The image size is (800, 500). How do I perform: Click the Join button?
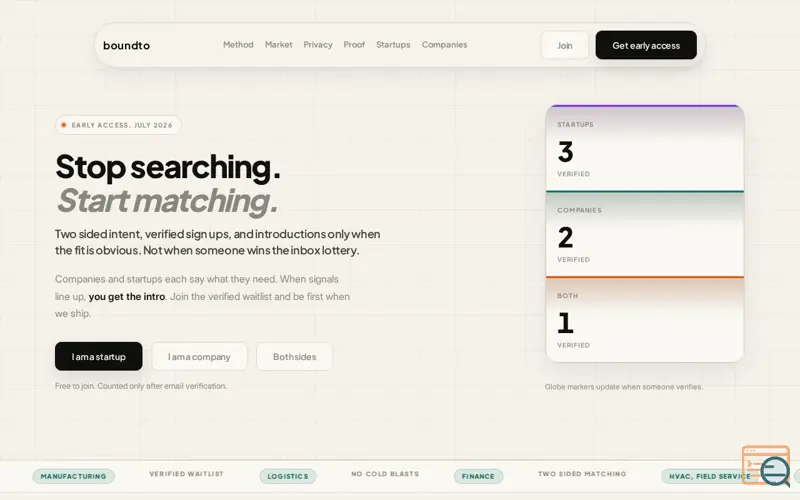pyautogui.click(x=565, y=45)
